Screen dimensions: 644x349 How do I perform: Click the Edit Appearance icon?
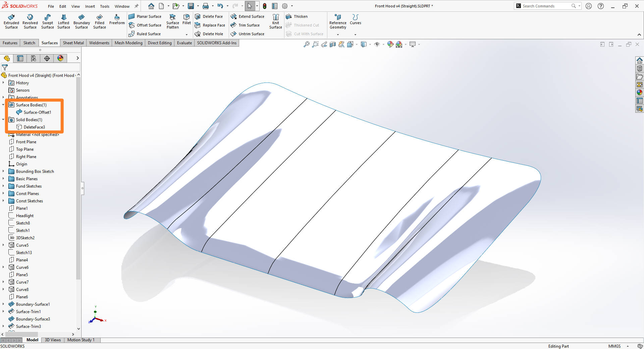tap(390, 44)
